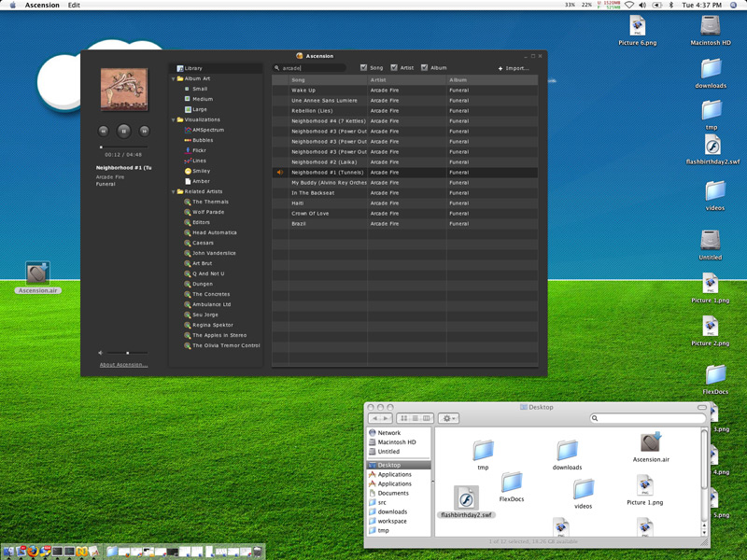Collapse the Album Art folder

174,79
